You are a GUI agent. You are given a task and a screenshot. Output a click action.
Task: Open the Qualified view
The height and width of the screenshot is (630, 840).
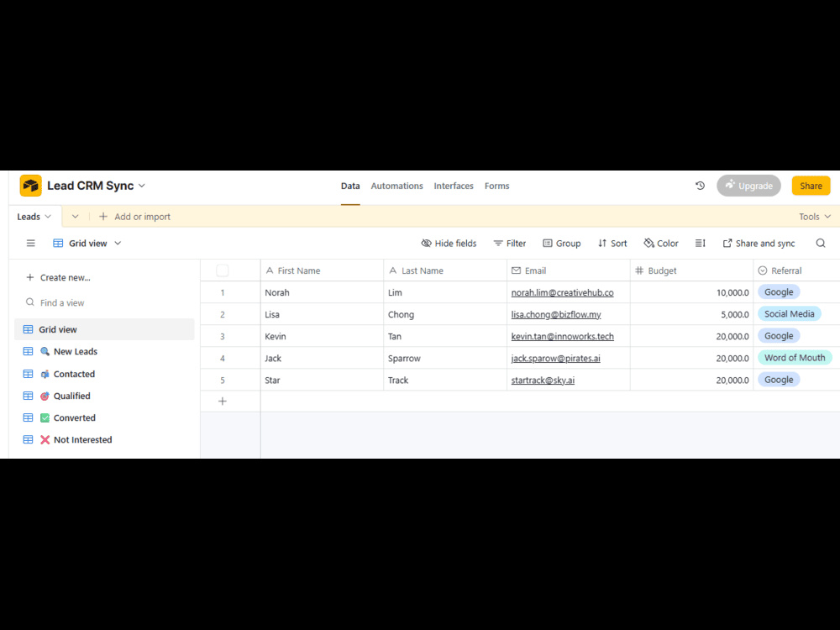104,396
